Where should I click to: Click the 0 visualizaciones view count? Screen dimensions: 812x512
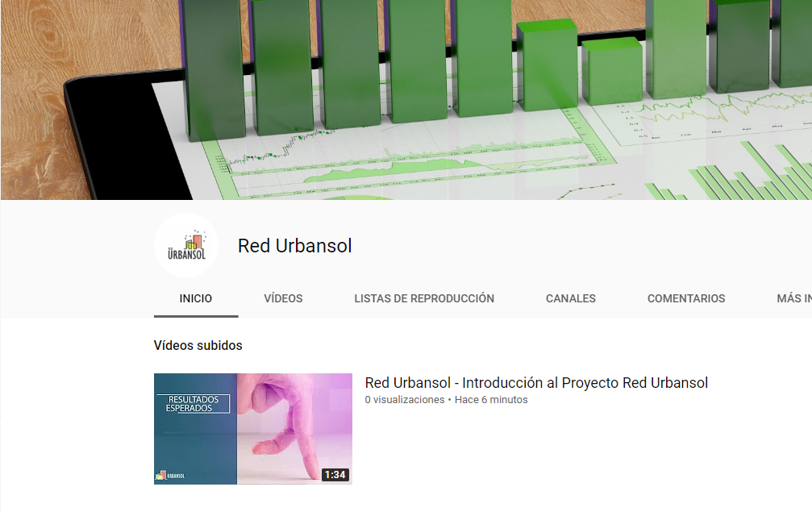(x=404, y=400)
